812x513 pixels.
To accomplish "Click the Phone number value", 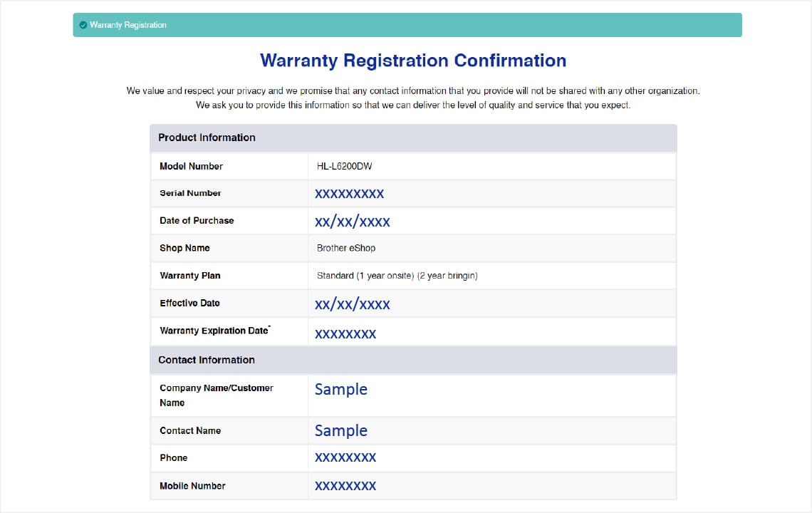I will tap(345, 457).
